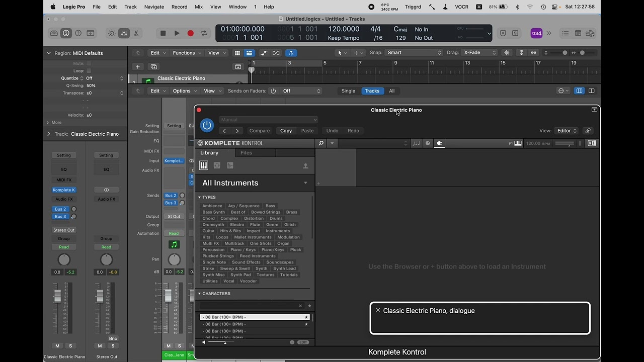Open the Mix menu in menu bar

(x=199, y=7)
